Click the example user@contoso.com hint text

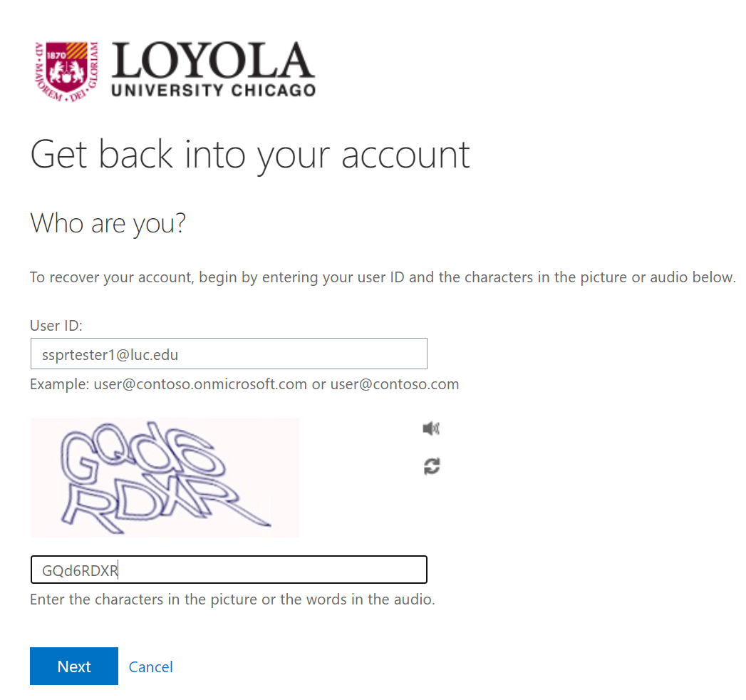pyautogui.click(x=244, y=384)
